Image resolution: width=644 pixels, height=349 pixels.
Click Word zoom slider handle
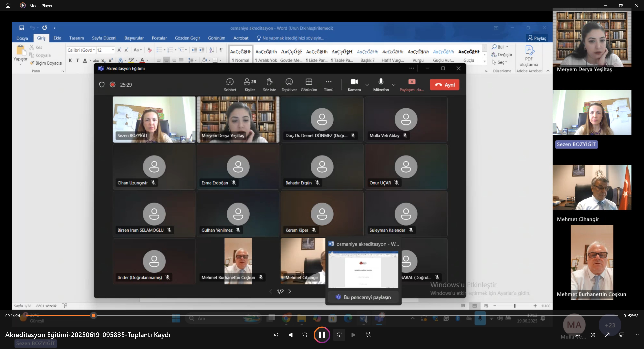(515, 306)
